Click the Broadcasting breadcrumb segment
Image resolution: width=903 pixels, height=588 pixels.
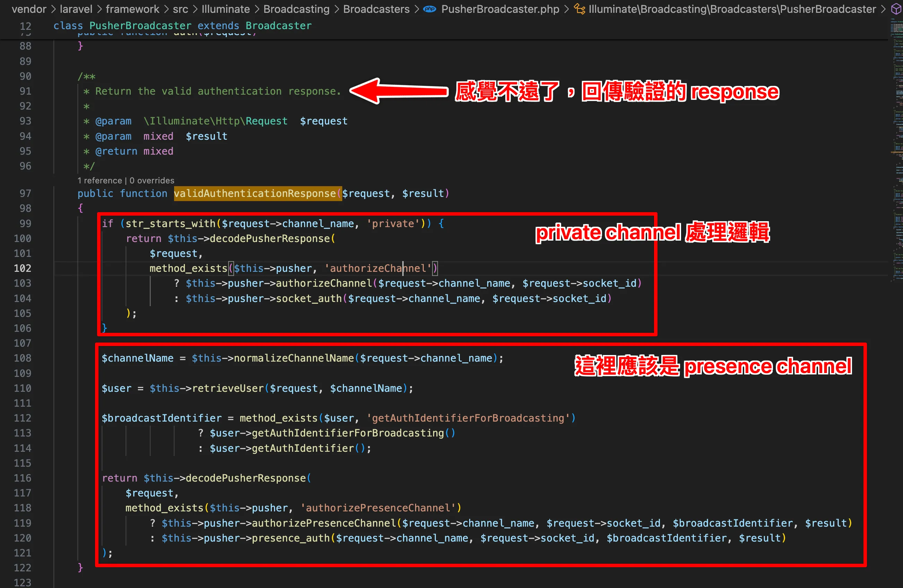tap(296, 9)
